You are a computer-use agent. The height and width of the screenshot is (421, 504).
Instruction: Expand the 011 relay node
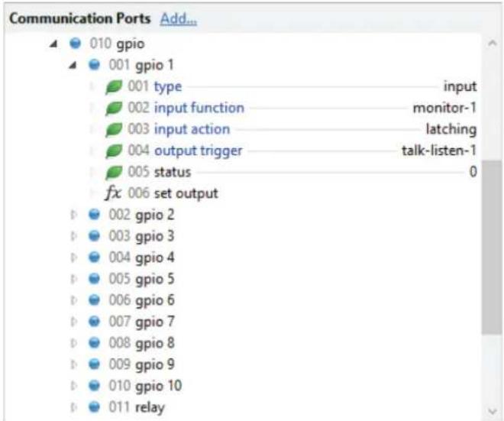tap(73, 406)
